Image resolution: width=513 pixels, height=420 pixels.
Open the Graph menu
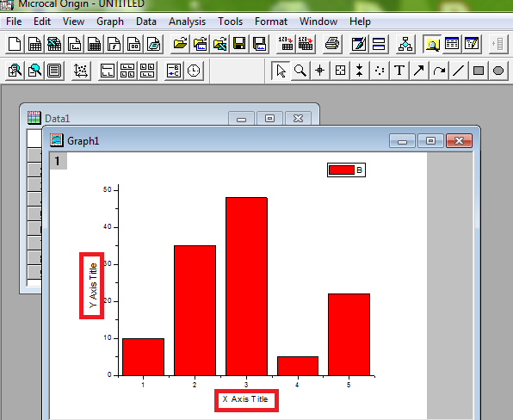(110, 22)
